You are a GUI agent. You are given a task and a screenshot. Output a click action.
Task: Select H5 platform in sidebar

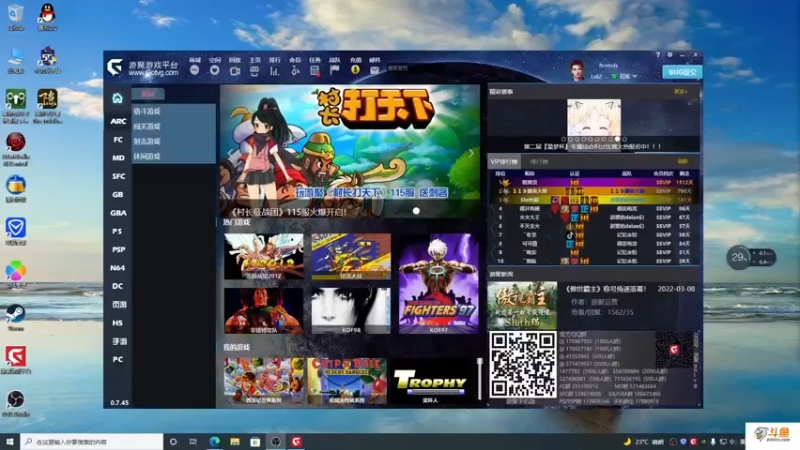pyautogui.click(x=118, y=323)
